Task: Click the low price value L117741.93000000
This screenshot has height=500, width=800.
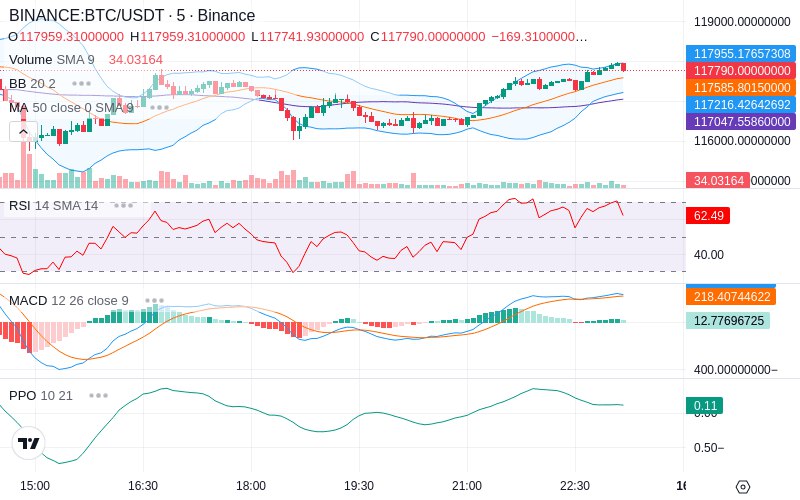Action: 308,37
